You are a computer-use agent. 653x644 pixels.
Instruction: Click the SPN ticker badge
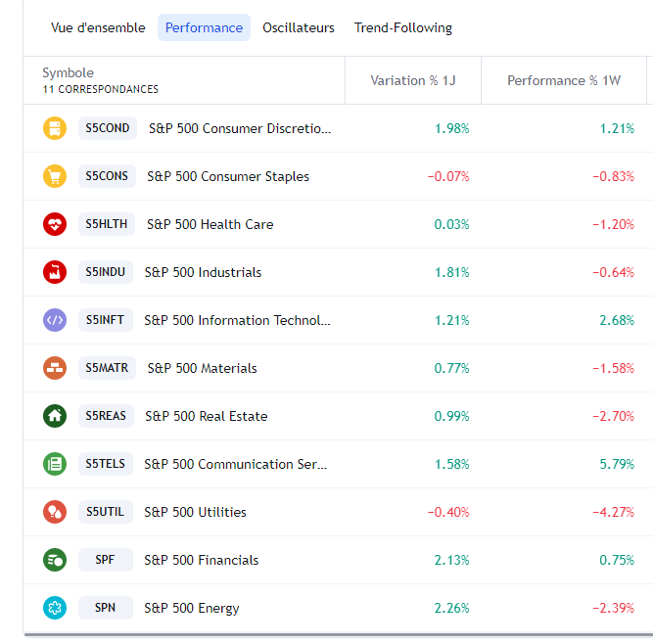(x=105, y=608)
